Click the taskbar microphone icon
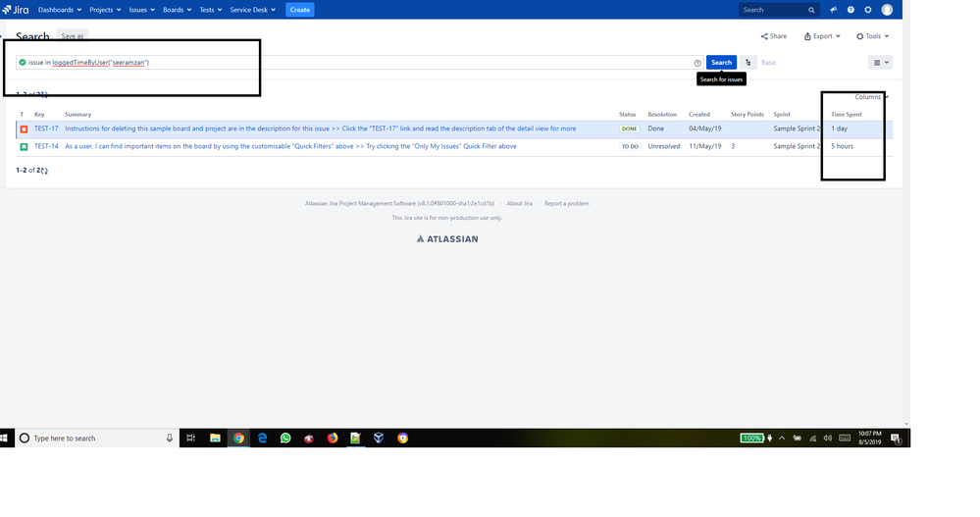The height and width of the screenshot is (517, 980). pyautogui.click(x=170, y=439)
